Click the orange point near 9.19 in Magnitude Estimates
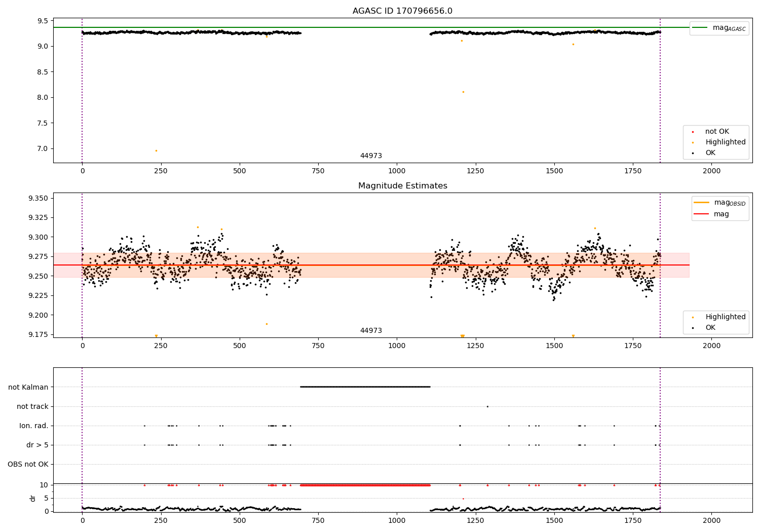 point(267,324)
